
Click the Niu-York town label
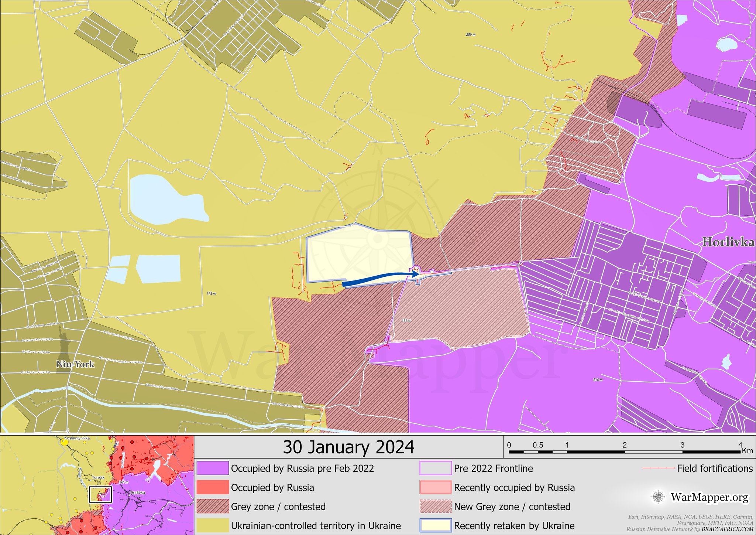(x=75, y=364)
